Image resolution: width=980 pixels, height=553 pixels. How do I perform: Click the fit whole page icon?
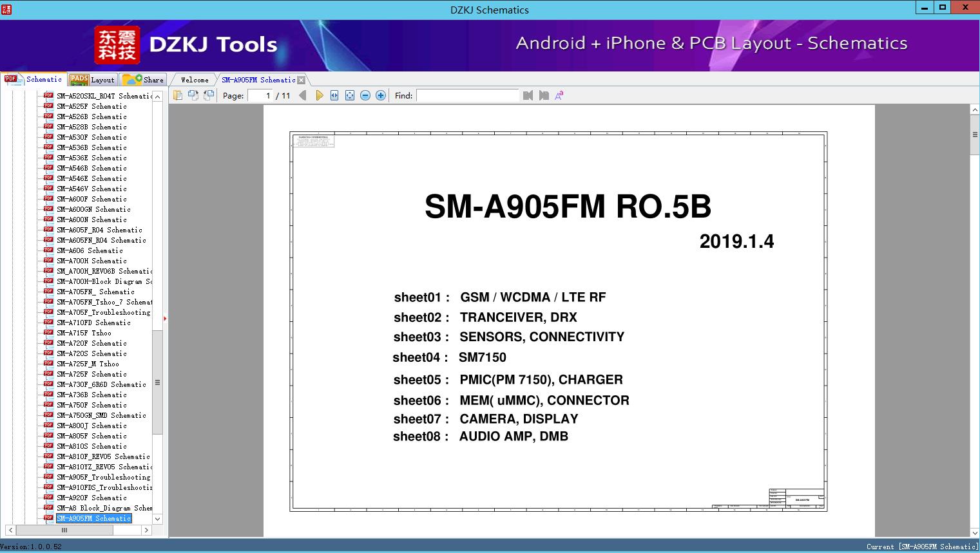pos(350,95)
